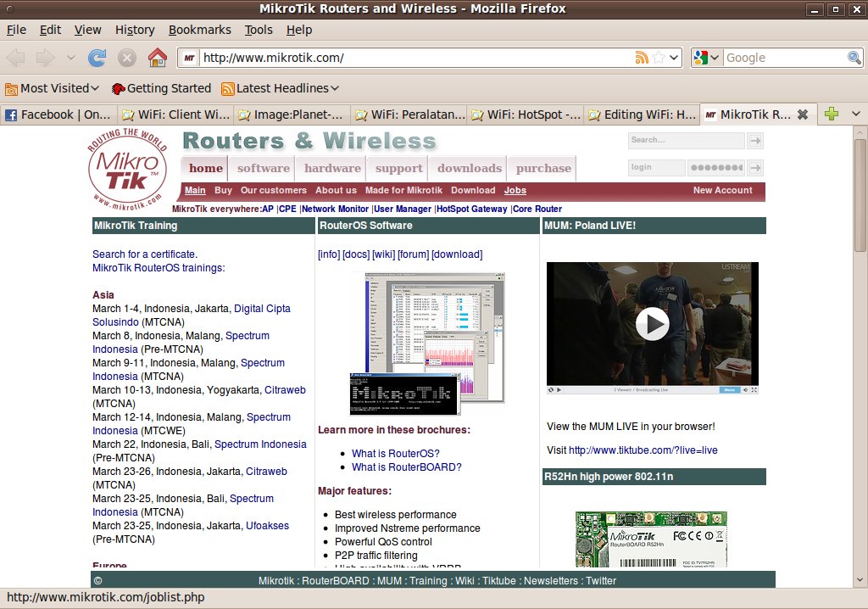Click the Firefox Home icon
Viewport: 868px width, 609px height.
[157, 58]
